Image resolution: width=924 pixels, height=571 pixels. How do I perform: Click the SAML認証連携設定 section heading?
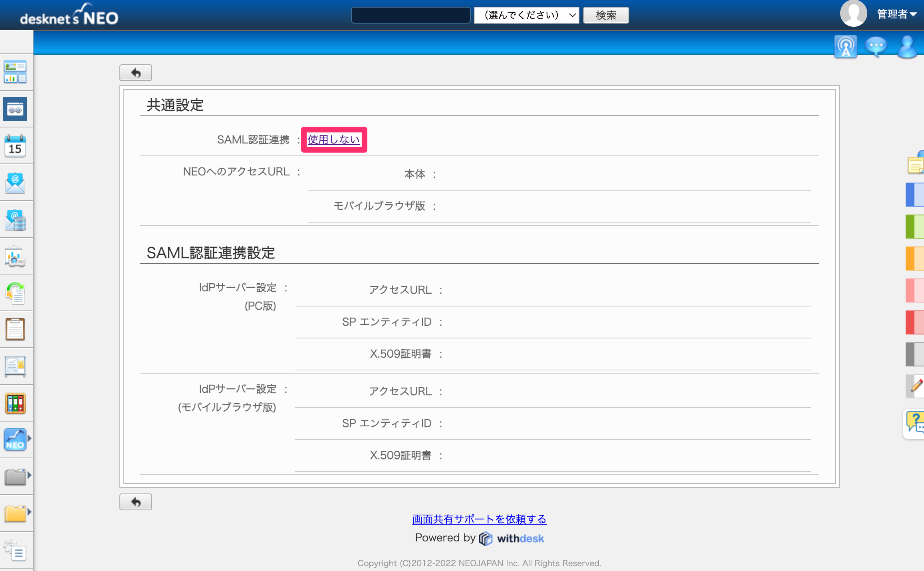pos(211,253)
